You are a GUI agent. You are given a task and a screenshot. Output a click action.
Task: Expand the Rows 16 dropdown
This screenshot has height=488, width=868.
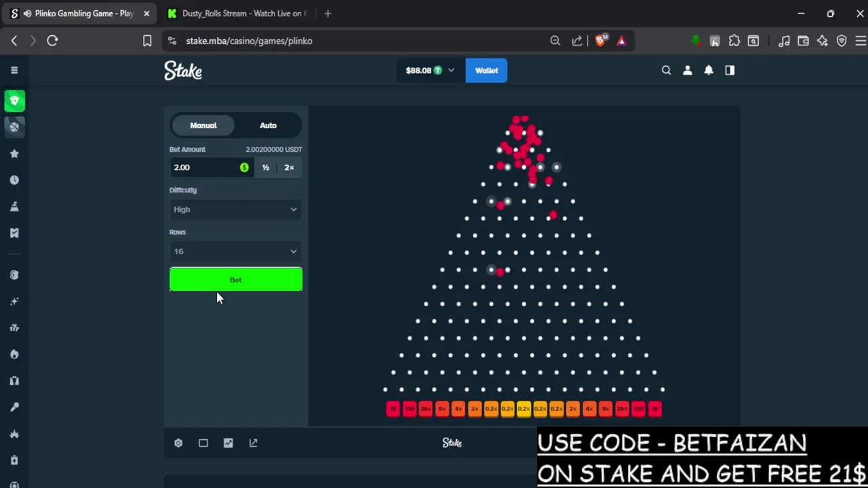coord(235,251)
